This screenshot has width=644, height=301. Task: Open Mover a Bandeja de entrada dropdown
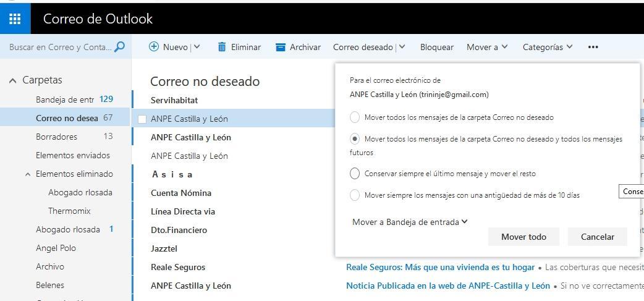[410, 222]
